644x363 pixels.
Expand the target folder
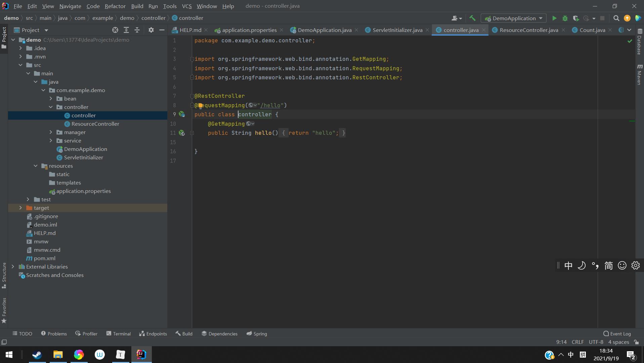(20, 208)
